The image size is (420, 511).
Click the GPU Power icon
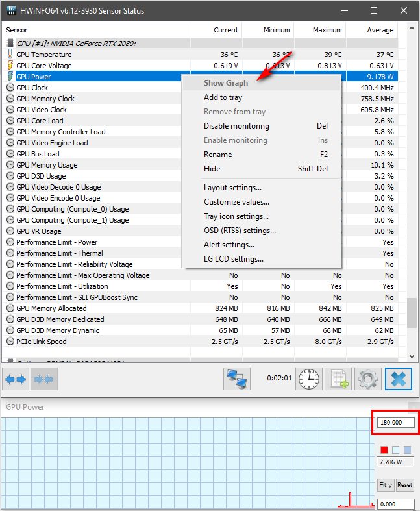click(x=10, y=76)
